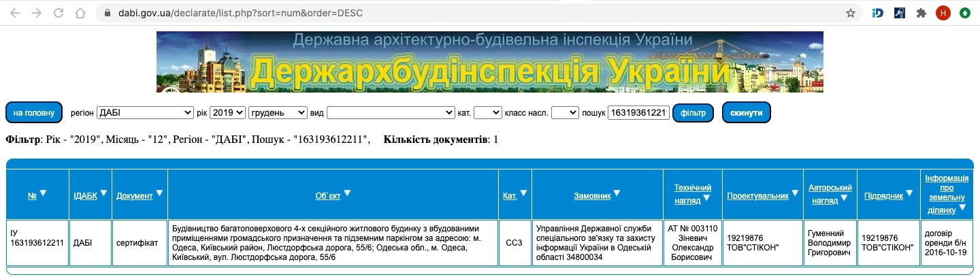This screenshot has width=980, height=277.
Task: Click the Держархбудінспекція України banner image
Action: pyautogui.click(x=490, y=62)
